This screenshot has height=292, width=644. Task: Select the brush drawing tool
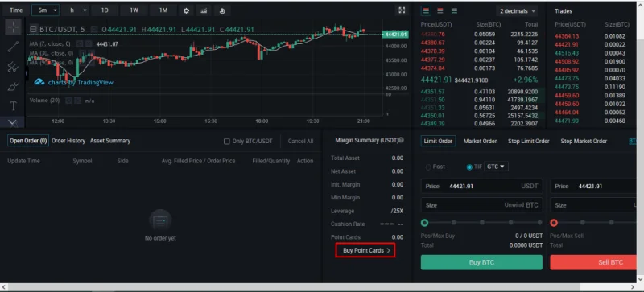[x=13, y=87]
